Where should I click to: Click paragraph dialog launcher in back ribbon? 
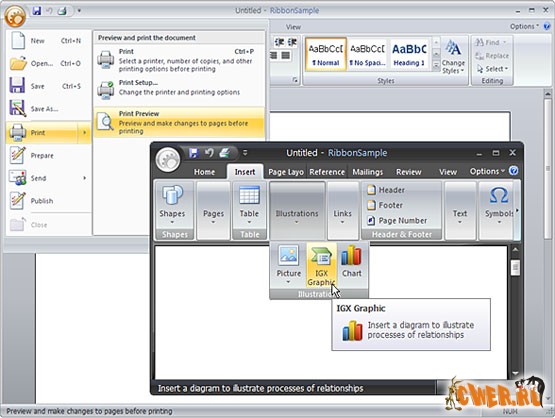(x=295, y=80)
